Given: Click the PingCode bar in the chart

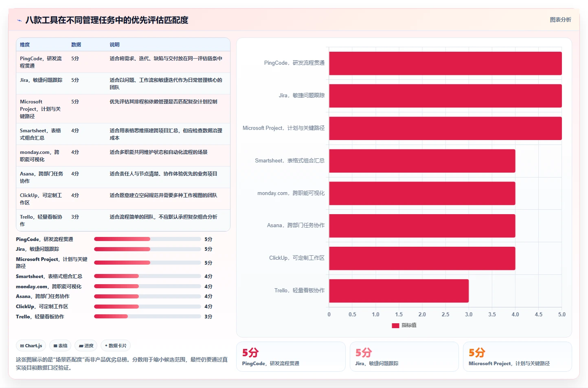Looking at the screenshot, I should 445,63.
